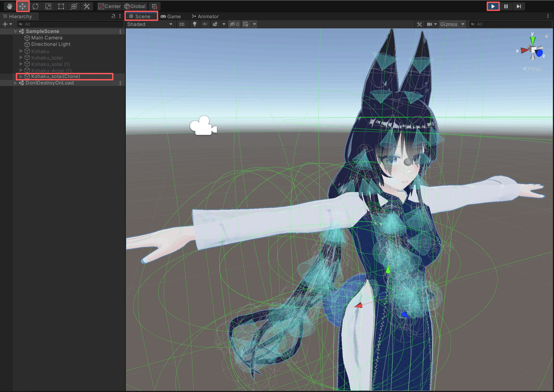
Task: Select the Rect transform tool
Action: pos(61,6)
